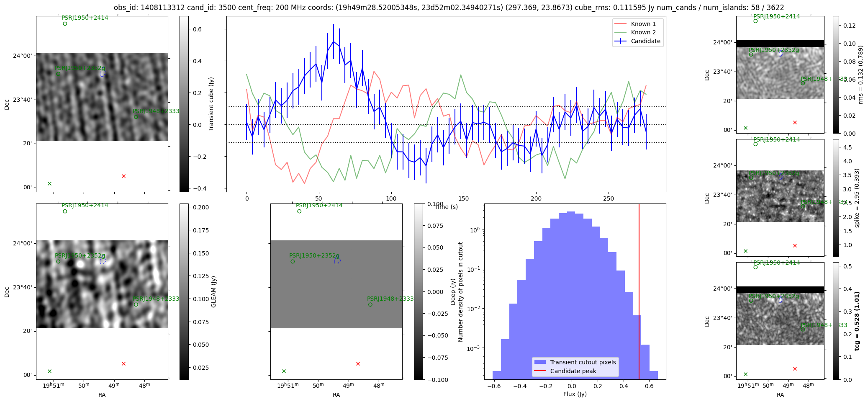
Task: Click the Candidate legend entry in the light curve
Action: (x=645, y=41)
